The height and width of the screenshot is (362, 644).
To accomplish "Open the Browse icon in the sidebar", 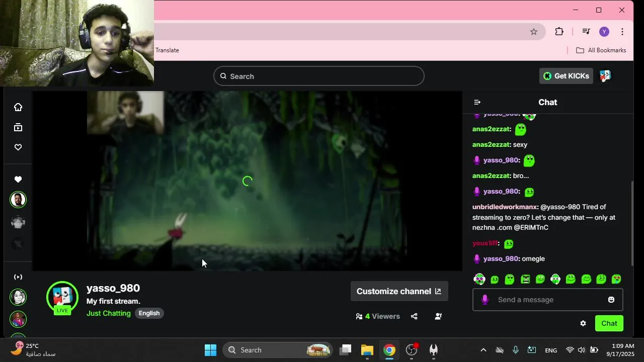I will [18, 127].
